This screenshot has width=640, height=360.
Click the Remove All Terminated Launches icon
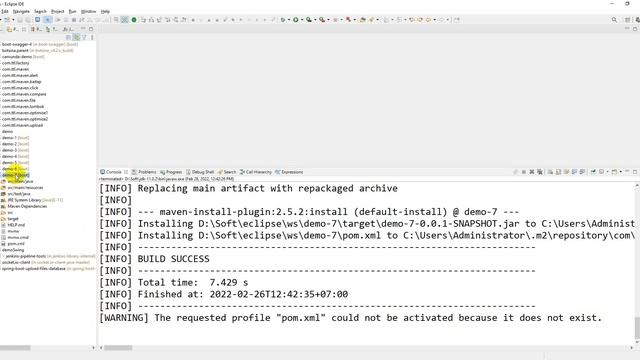540,172
